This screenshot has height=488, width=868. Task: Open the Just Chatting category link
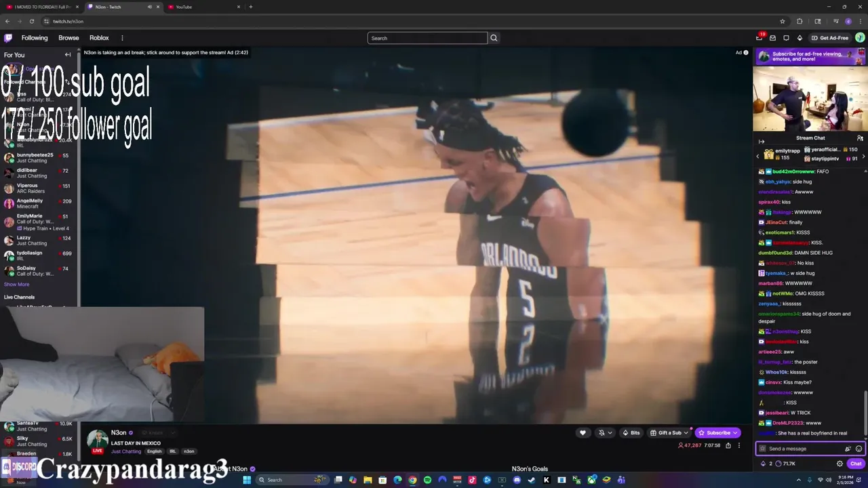(x=126, y=451)
